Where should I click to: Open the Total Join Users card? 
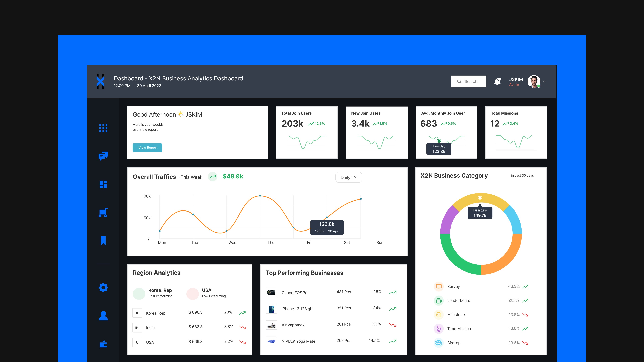coord(307,132)
